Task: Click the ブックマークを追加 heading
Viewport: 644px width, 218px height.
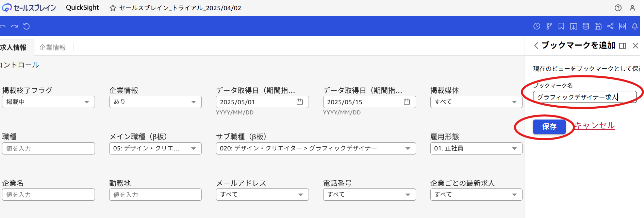Action: pos(578,45)
